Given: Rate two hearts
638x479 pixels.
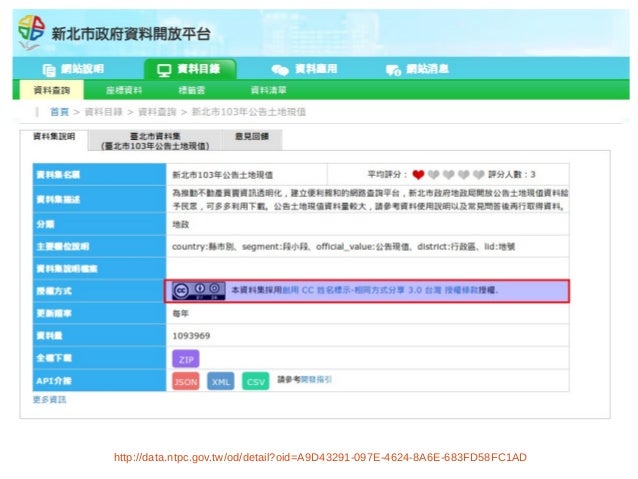Looking at the screenshot, I should (x=433, y=175).
